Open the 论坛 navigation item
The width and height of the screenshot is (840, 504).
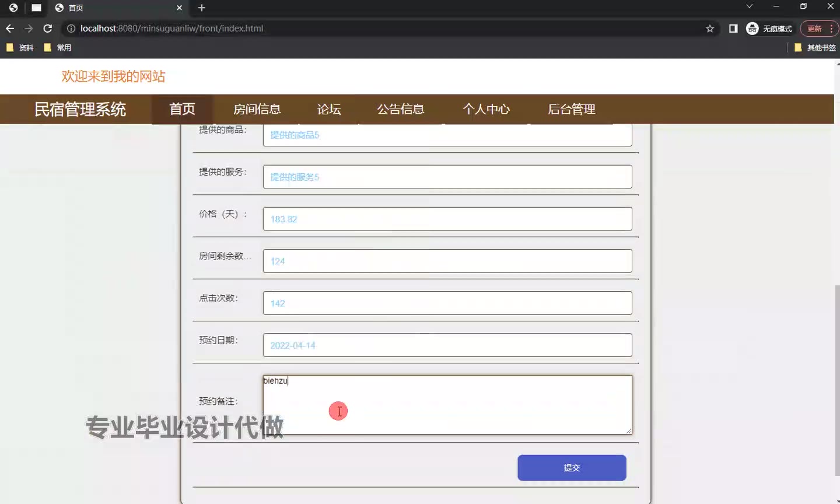(x=329, y=109)
